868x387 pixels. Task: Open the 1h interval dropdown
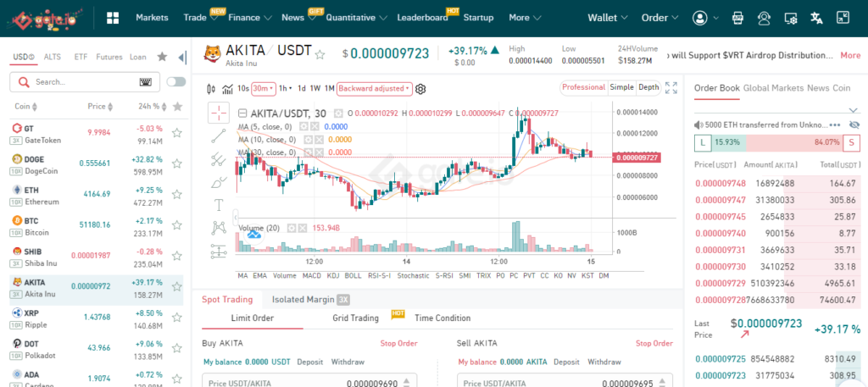coord(286,88)
